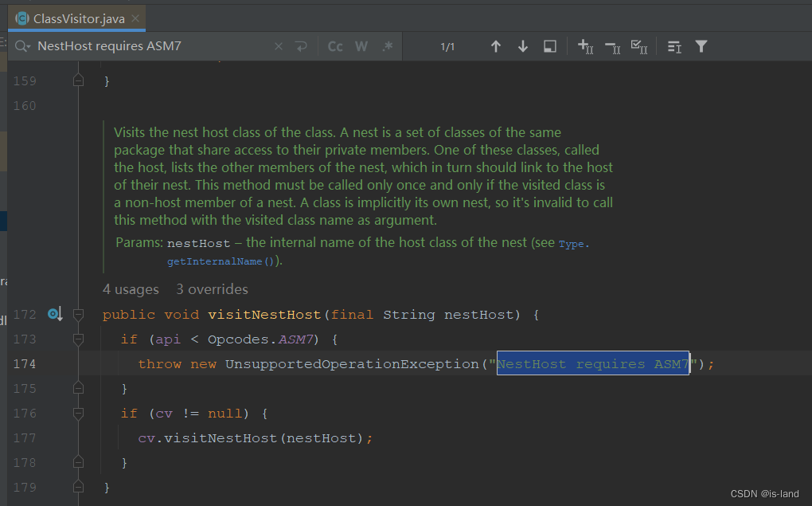Open the search filter options
Screen dimensions: 812x506
click(701, 46)
